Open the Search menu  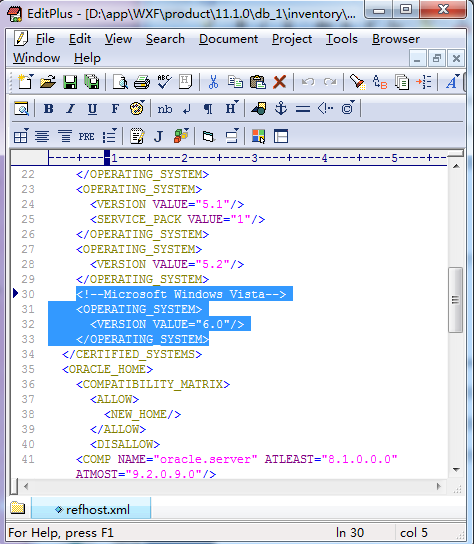point(165,39)
